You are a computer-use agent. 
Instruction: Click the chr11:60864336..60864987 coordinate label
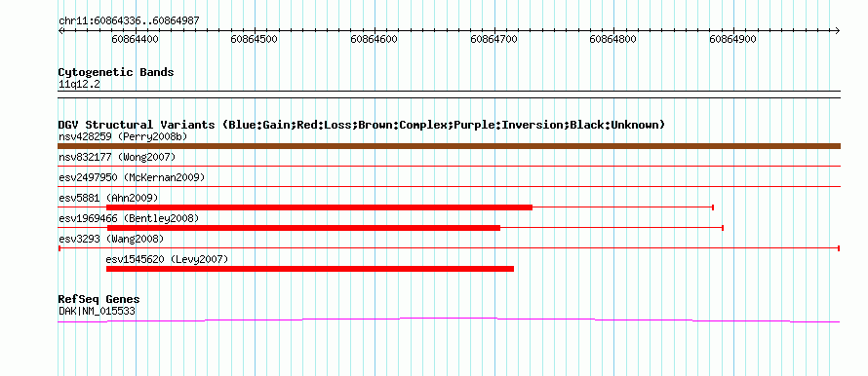129,21
